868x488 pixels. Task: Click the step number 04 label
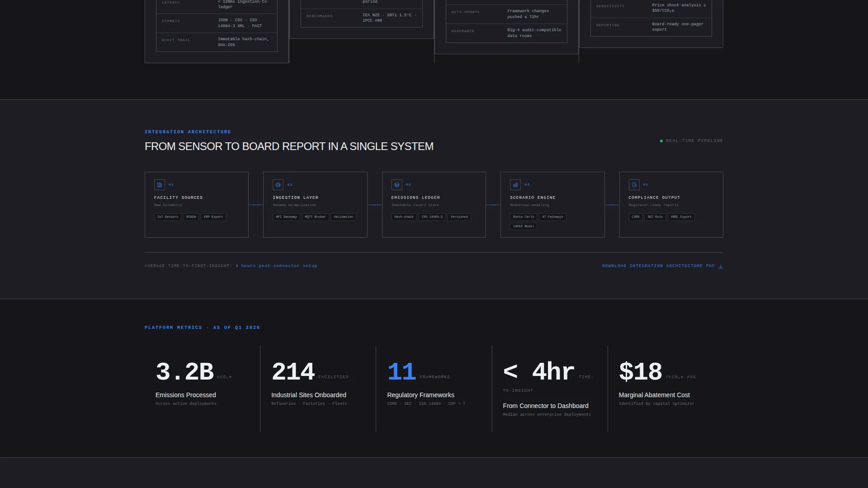(527, 185)
